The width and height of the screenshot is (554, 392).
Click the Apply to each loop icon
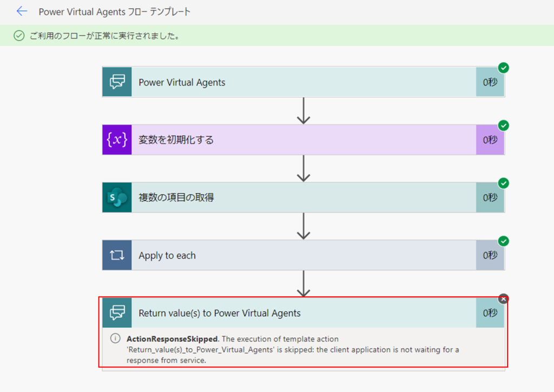[117, 255]
